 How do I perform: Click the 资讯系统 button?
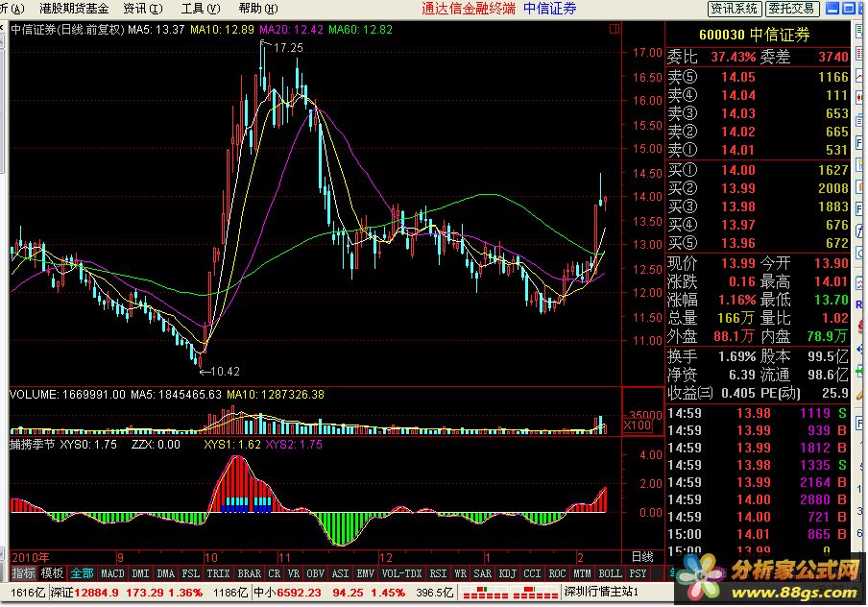[x=735, y=9]
